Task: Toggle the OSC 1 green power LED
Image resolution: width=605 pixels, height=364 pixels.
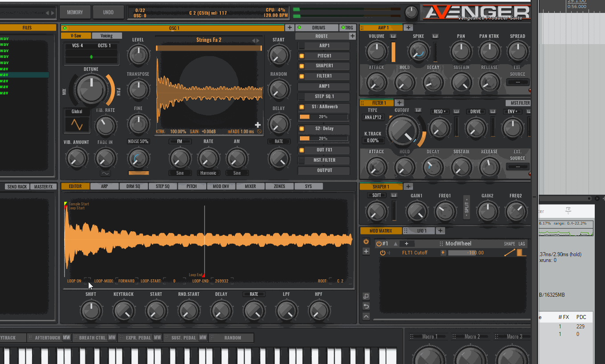Action: (65, 28)
